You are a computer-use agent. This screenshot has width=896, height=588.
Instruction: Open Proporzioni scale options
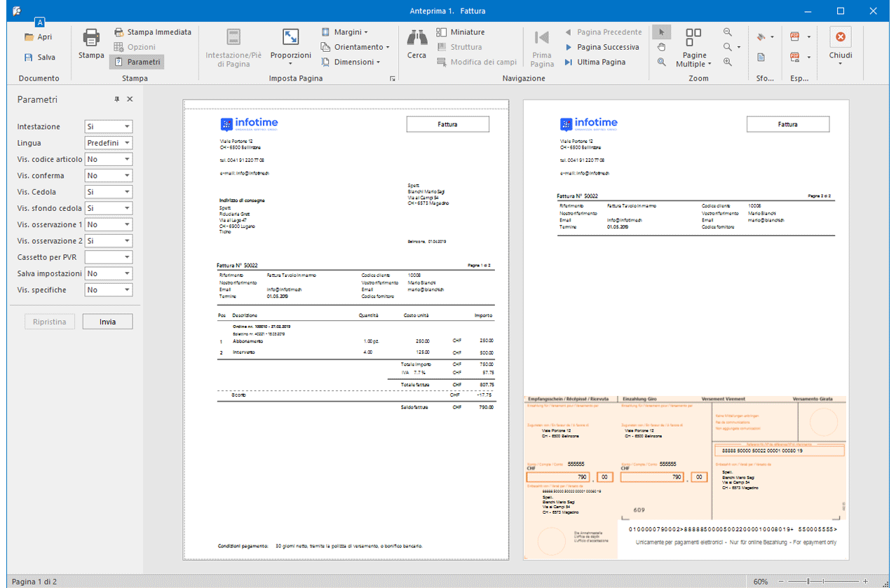click(x=291, y=46)
